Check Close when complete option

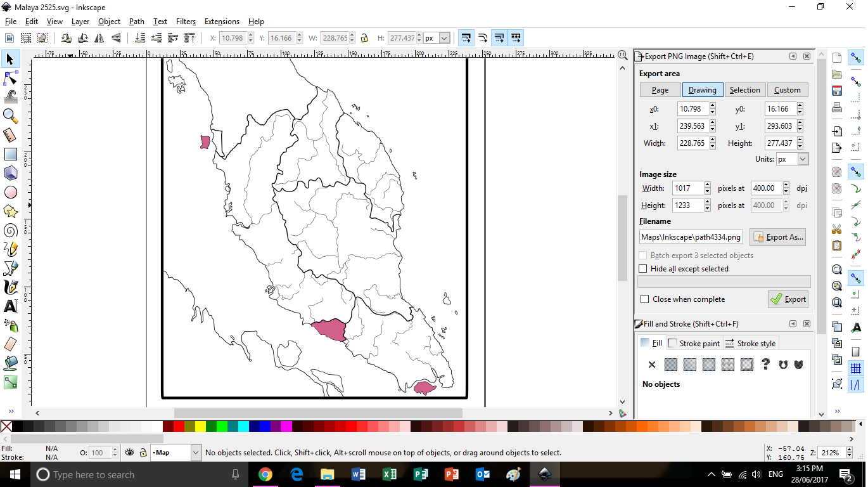645,299
